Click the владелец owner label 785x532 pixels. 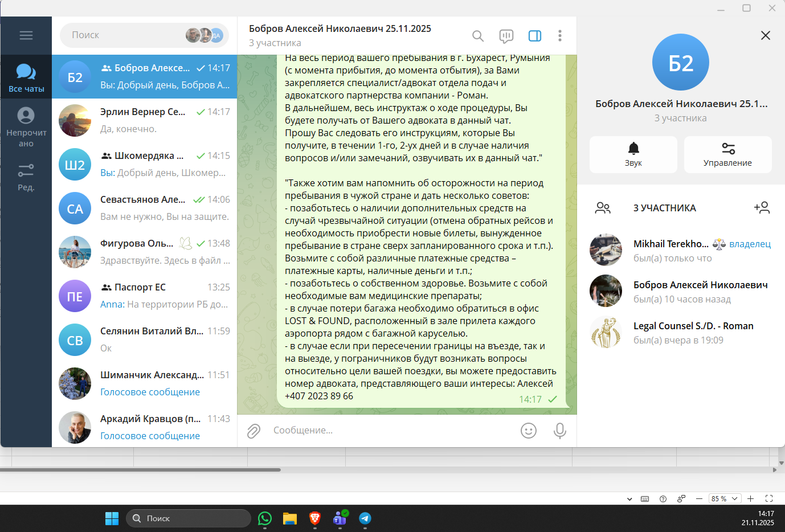(750, 244)
